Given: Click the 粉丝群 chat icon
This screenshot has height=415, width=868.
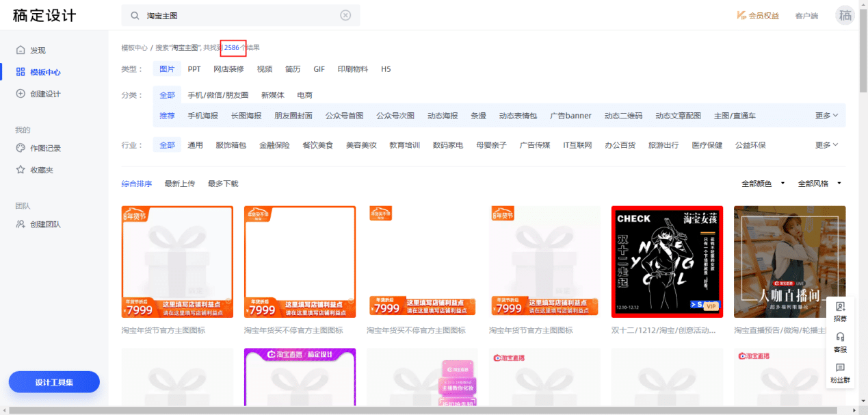Looking at the screenshot, I should pos(840,373).
